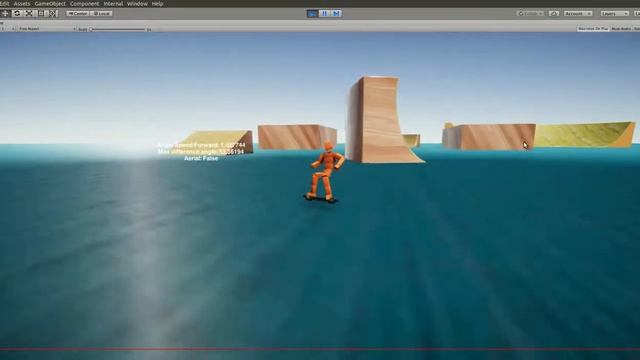The width and height of the screenshot is (640, 360).
Task: Select the combined Transform tool
Action: click(53, 13)
